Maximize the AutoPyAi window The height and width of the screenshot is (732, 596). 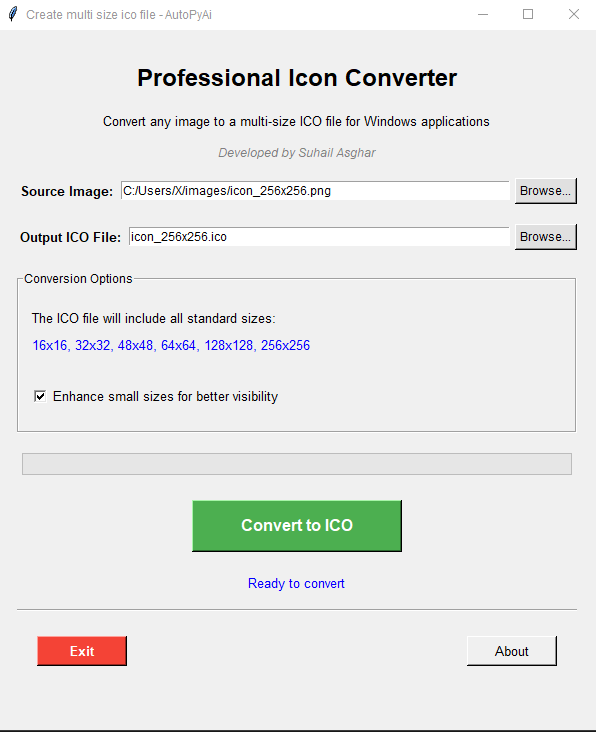click(528, 14)
